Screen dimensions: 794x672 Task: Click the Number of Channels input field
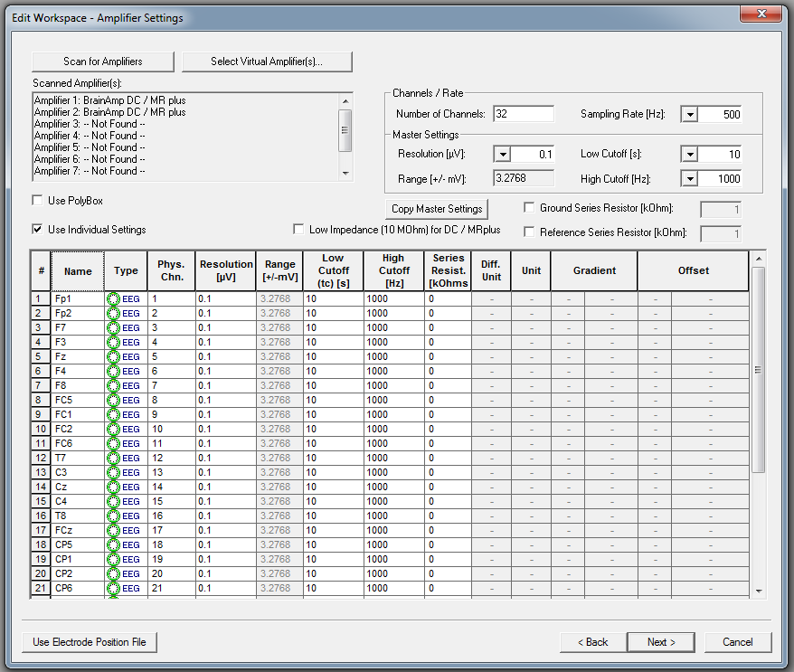[523, 114]
